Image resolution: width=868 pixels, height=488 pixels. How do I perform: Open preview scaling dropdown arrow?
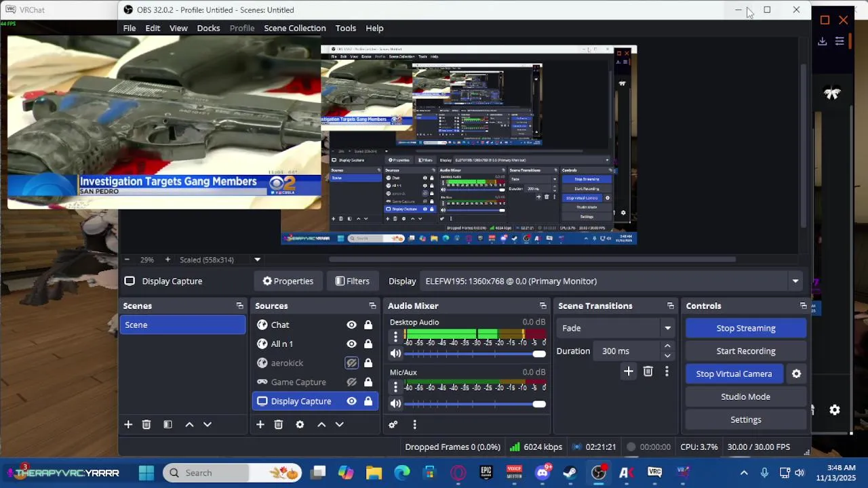click(x=257, y=260)
